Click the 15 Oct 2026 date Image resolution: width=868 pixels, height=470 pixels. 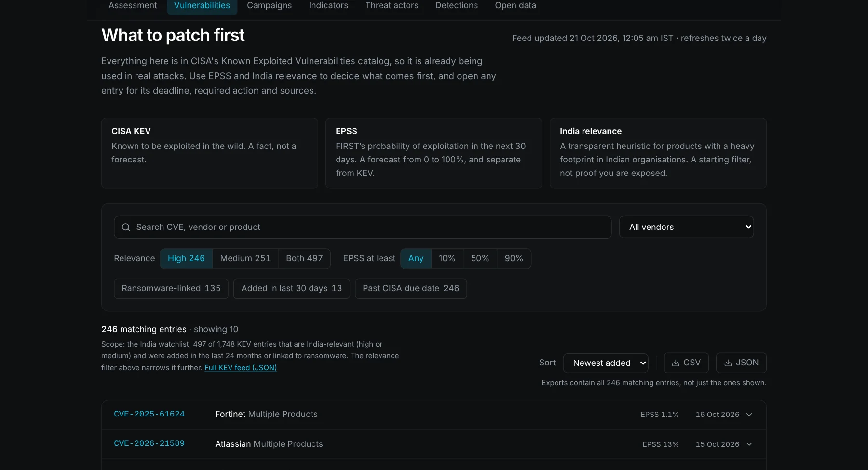[x=717, y=444]
